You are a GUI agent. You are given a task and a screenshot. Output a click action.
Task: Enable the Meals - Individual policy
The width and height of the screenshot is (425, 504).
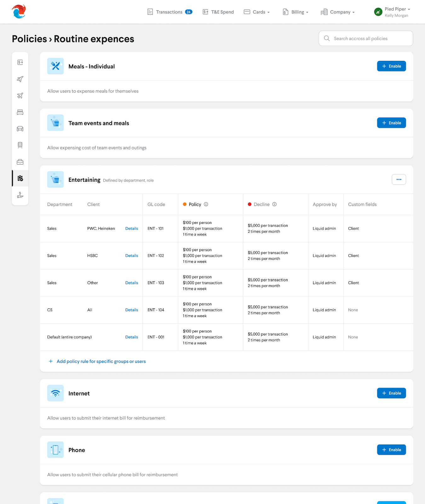coord(391,66)
